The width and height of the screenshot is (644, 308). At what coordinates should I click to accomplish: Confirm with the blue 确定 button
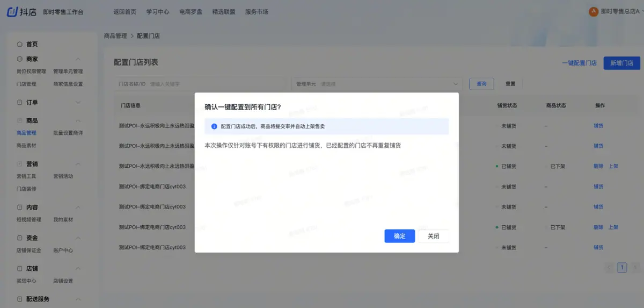pos(400,236)
